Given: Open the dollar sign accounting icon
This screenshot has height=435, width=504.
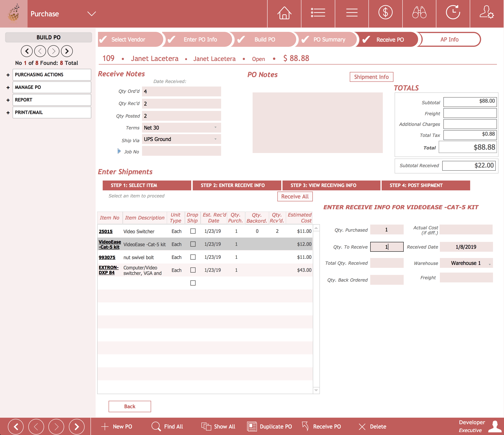Looking at the screenshot, I should (x=385, y=12).
